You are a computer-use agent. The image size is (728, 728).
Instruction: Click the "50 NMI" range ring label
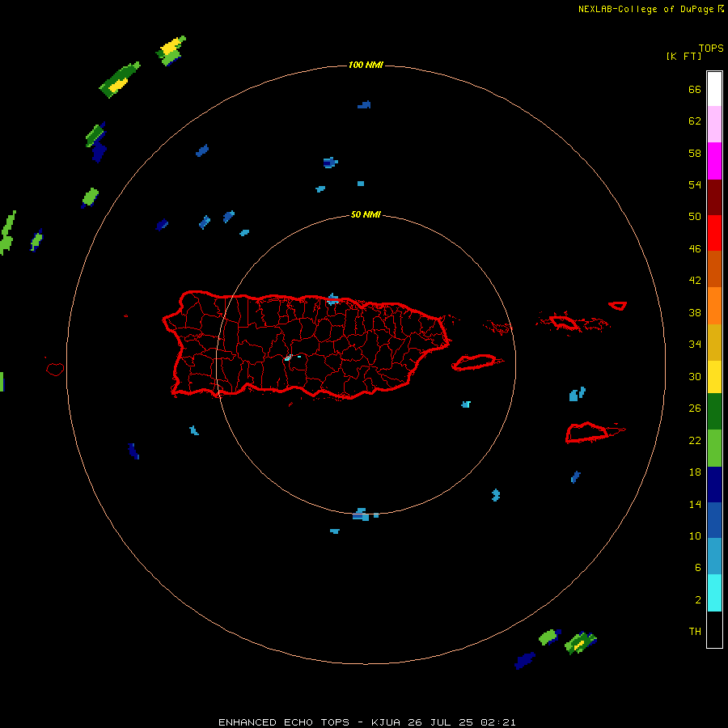click(x=366, y=214)
